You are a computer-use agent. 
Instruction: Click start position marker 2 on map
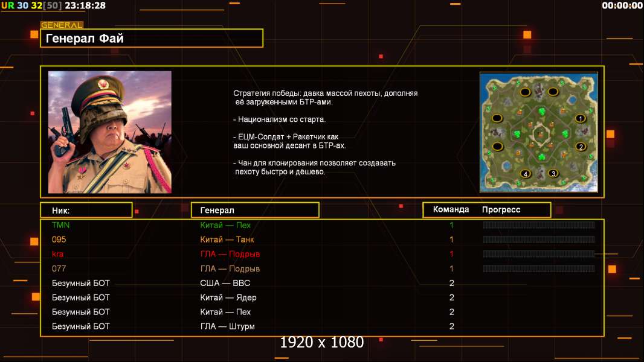point(581,147)
